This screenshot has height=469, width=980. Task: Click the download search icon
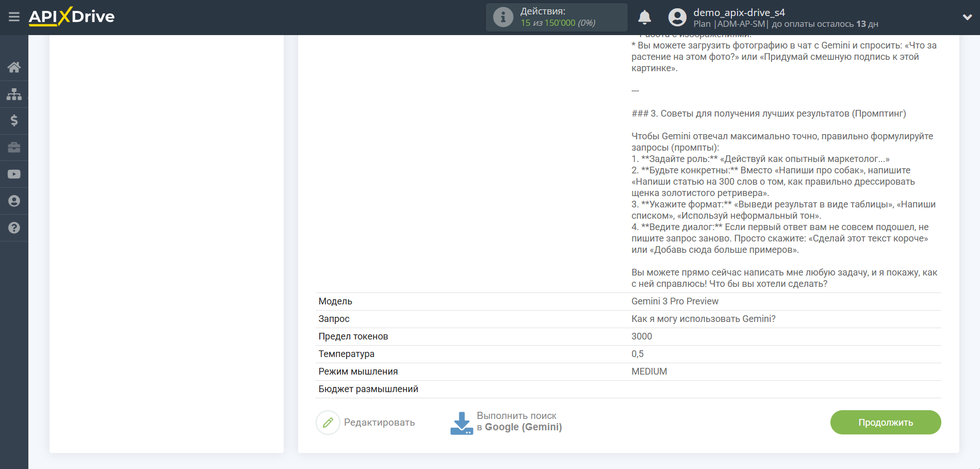(x=461, y=423)
